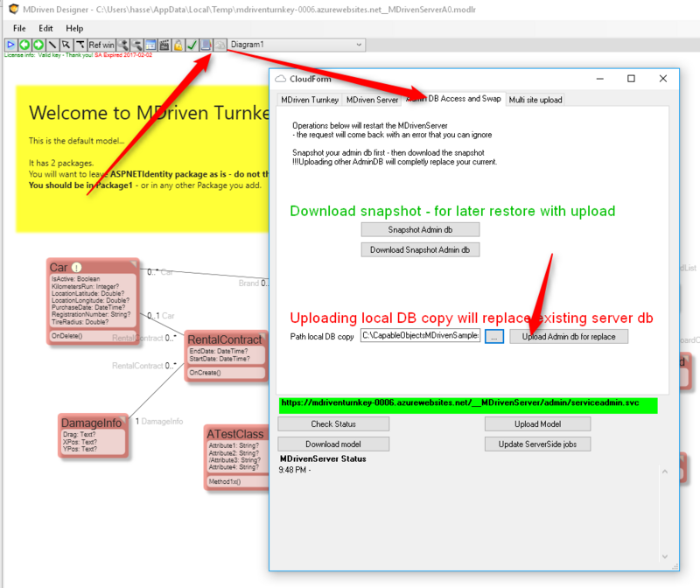Click the '1 DamageInfo' association label
The height and width of the screenshot is (588, 700).
[x=159, y=422]
